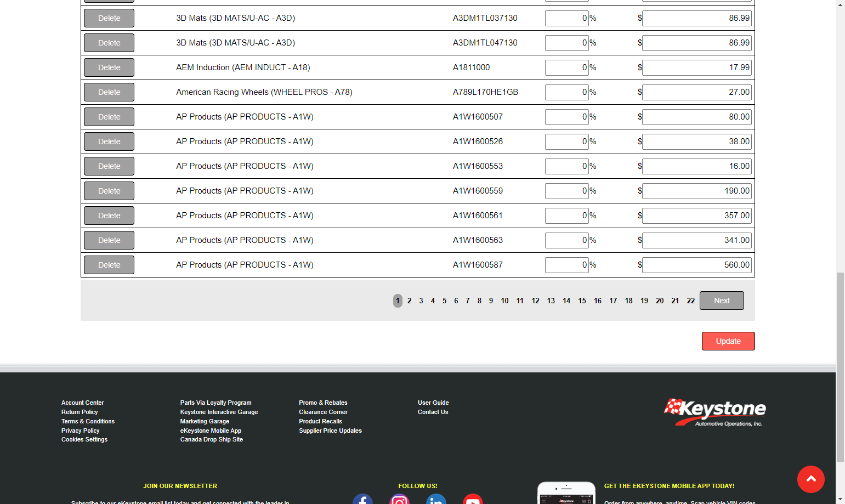Jump to page 10 of the list
845x504 pixels.
[504, 301]
